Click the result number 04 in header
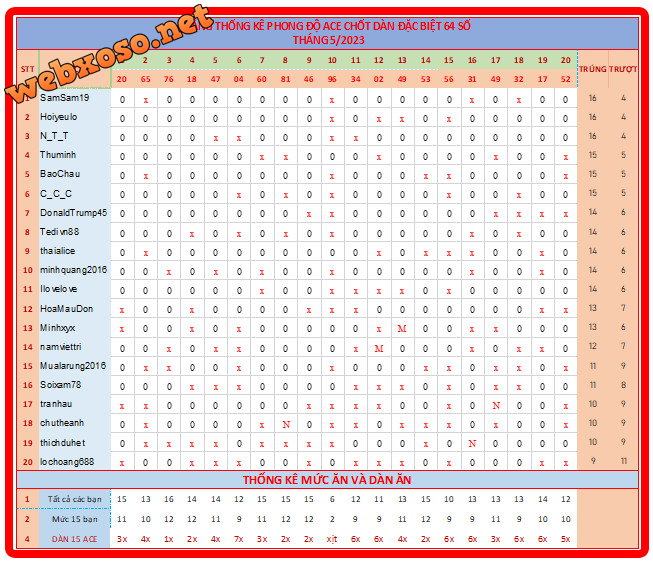Screen dimensions: 653x561 point(239,79)
